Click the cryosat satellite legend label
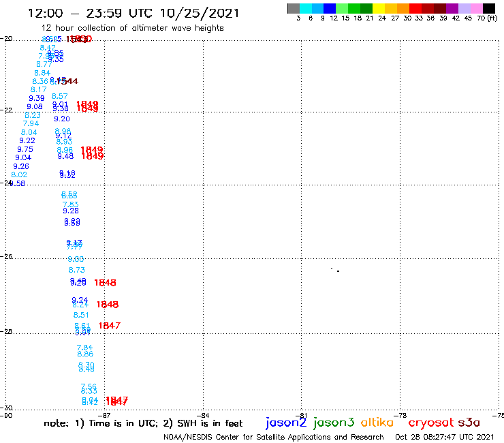The height and width of the screenshot is (443, 504). click(x=431, y=423)
